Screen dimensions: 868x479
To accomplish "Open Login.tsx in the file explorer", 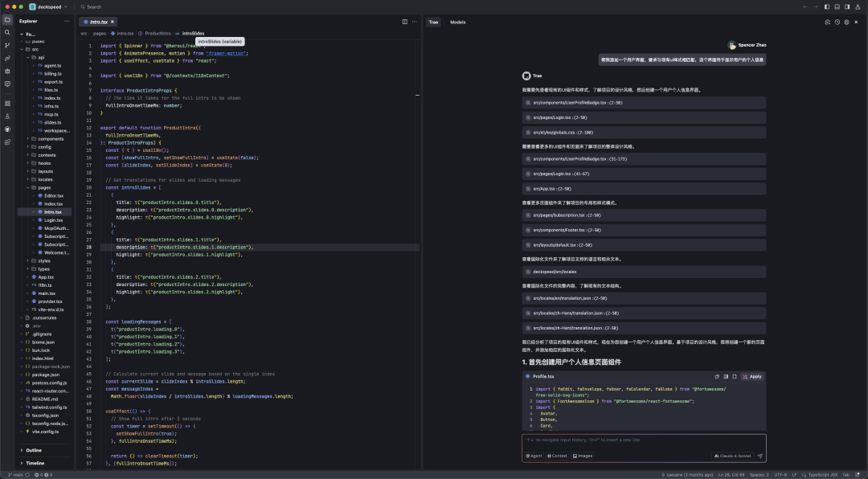I will coord(53,219).
